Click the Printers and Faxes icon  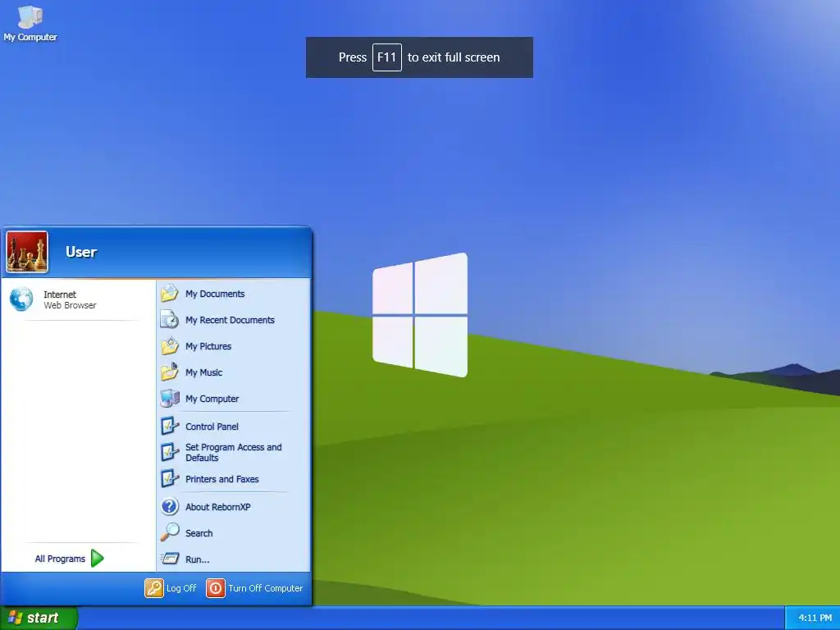click(x=170, y=479)
